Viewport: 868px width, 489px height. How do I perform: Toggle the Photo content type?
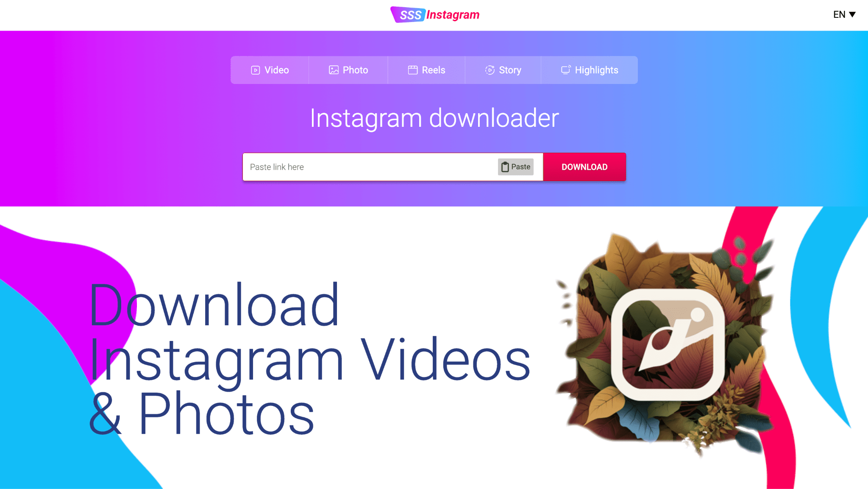tap(348, 70)
